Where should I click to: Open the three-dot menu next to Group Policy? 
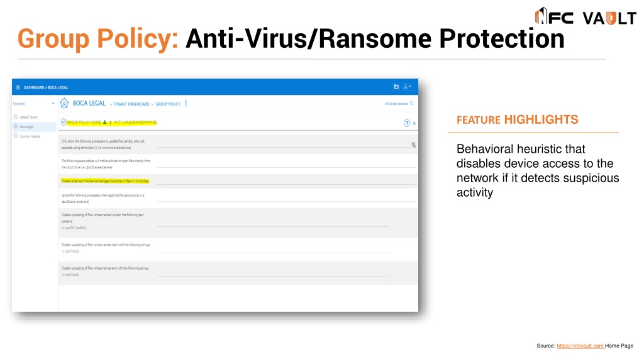point(186,104)
